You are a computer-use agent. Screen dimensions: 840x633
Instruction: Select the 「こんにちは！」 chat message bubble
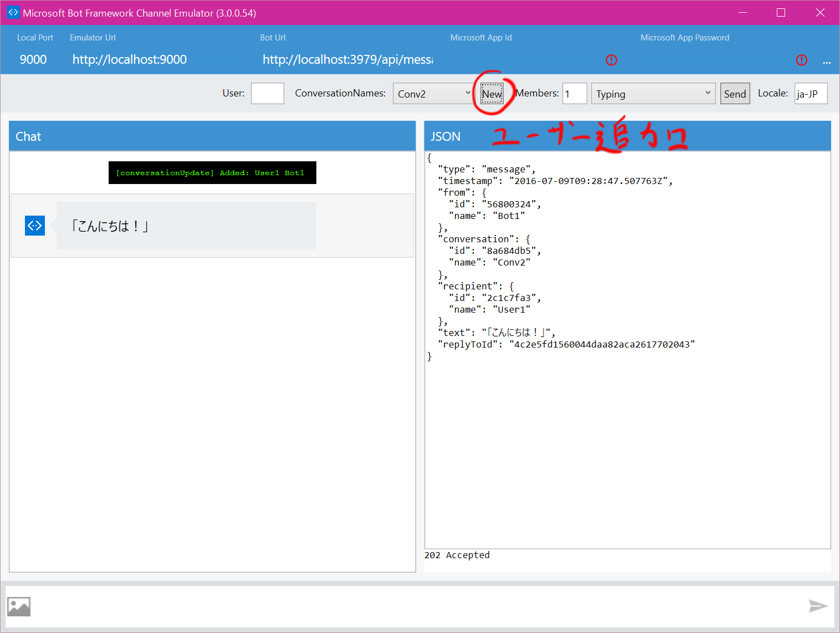pyautogui.click(x=186, y=226)
